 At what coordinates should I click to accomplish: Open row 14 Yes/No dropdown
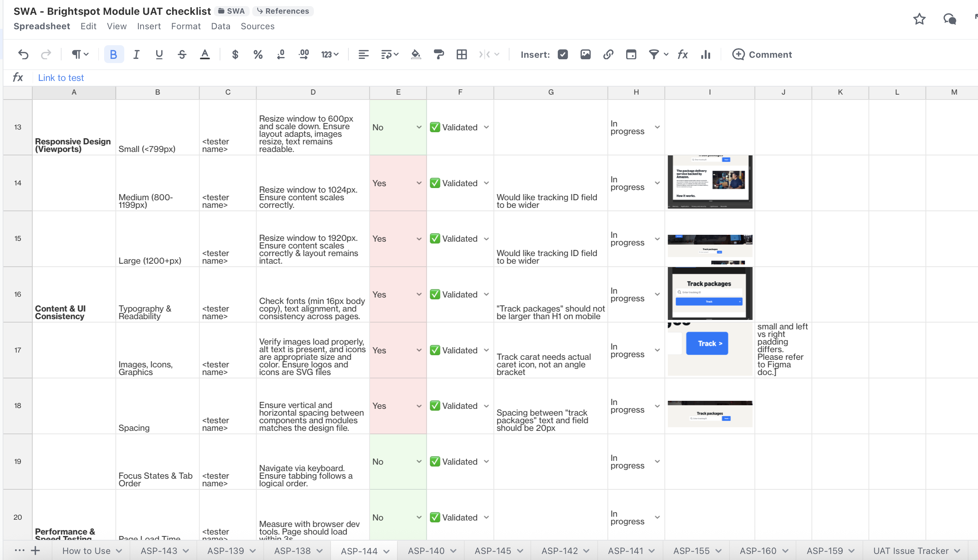(418, 183)
